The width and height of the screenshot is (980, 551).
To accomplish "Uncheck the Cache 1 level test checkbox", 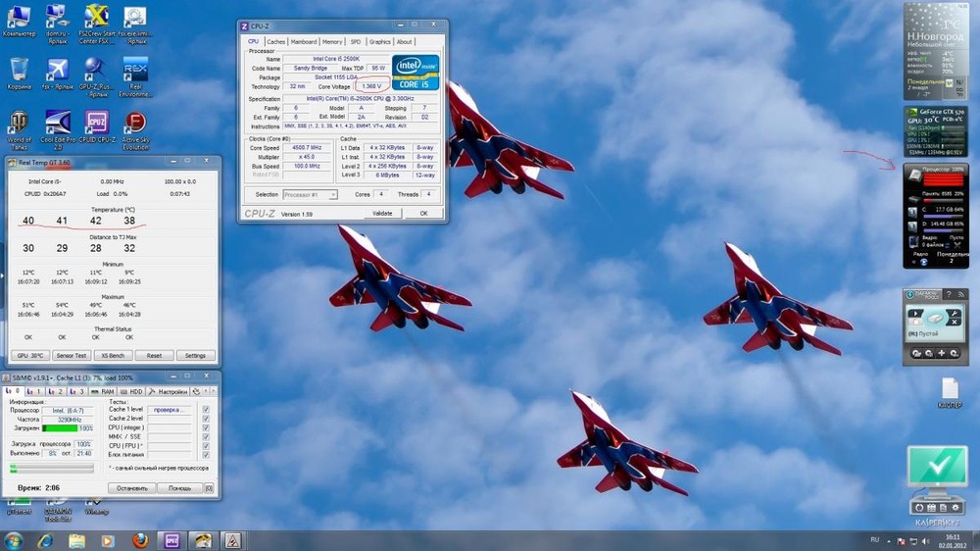I will (206, 410).
